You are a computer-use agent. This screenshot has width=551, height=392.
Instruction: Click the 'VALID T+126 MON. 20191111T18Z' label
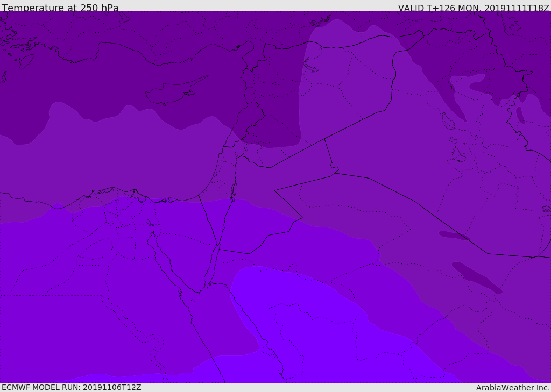(x=474, y=8)
